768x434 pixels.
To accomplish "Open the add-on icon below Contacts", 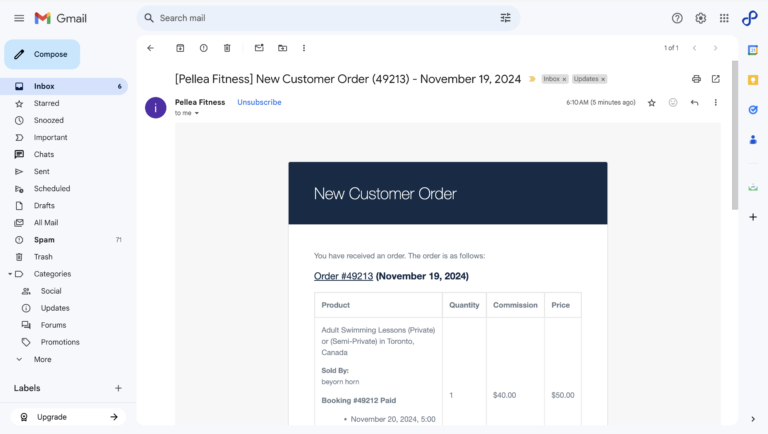I will point(753,187).
